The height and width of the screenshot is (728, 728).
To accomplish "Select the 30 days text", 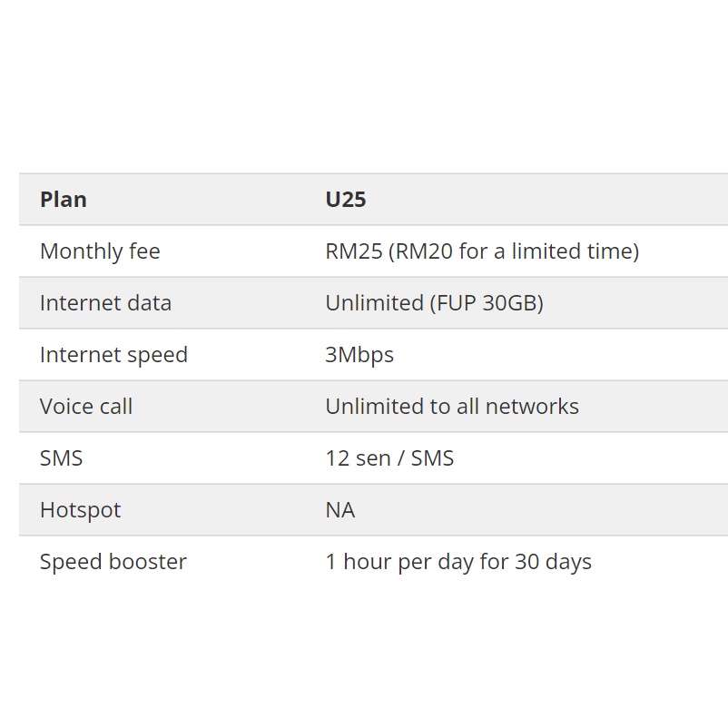I will click(553, 562).
